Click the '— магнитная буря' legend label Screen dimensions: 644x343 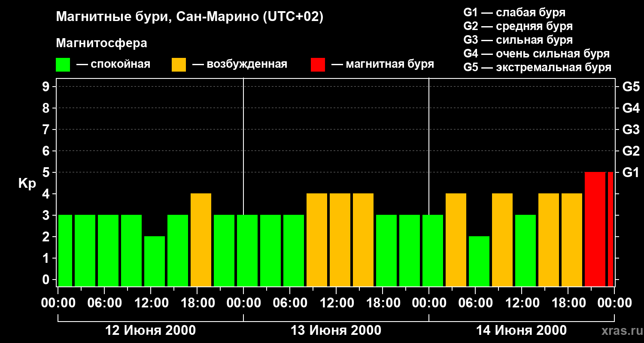[x=383, y=64]
